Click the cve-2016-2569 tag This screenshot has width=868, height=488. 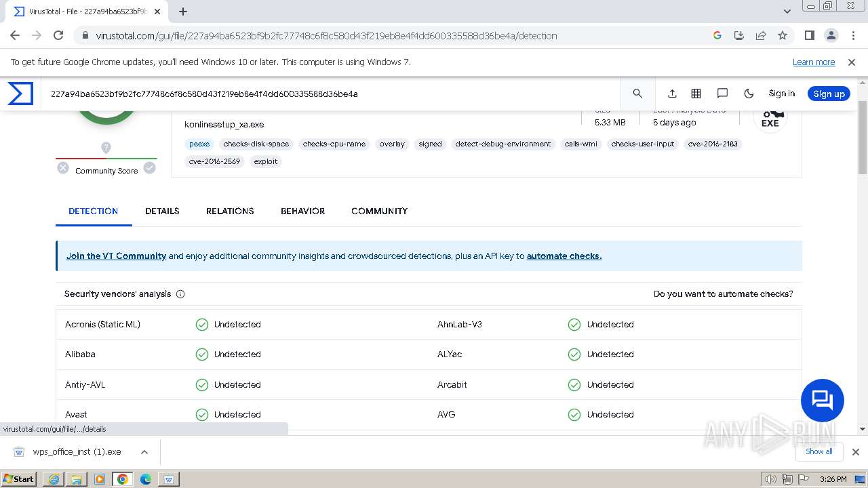(214, 161)
